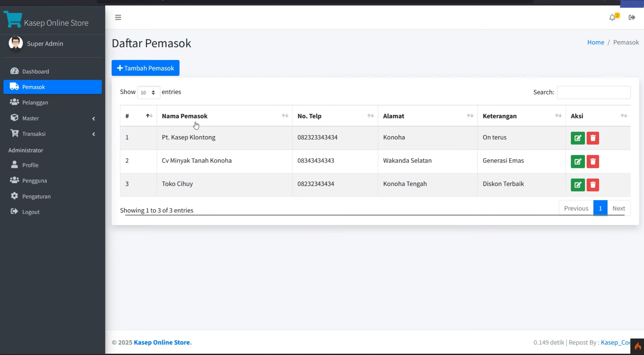
Task: Click the flame debug icon at bottom right
Action: [637, 346]
